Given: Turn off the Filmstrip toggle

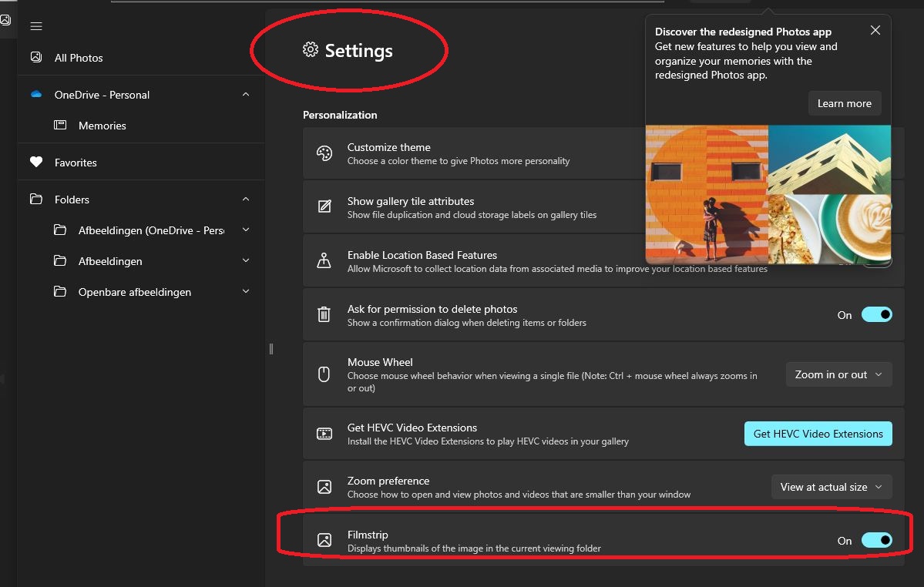Looking at the screenshot, I should pyautogui.click(x=876, y=540).
